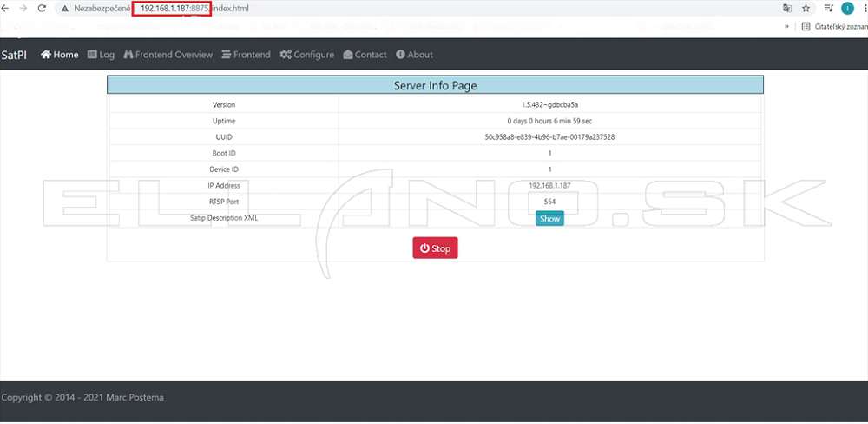Open the browser three-dot menu
This screenshot has width=868, height=424.
(865, 9)
